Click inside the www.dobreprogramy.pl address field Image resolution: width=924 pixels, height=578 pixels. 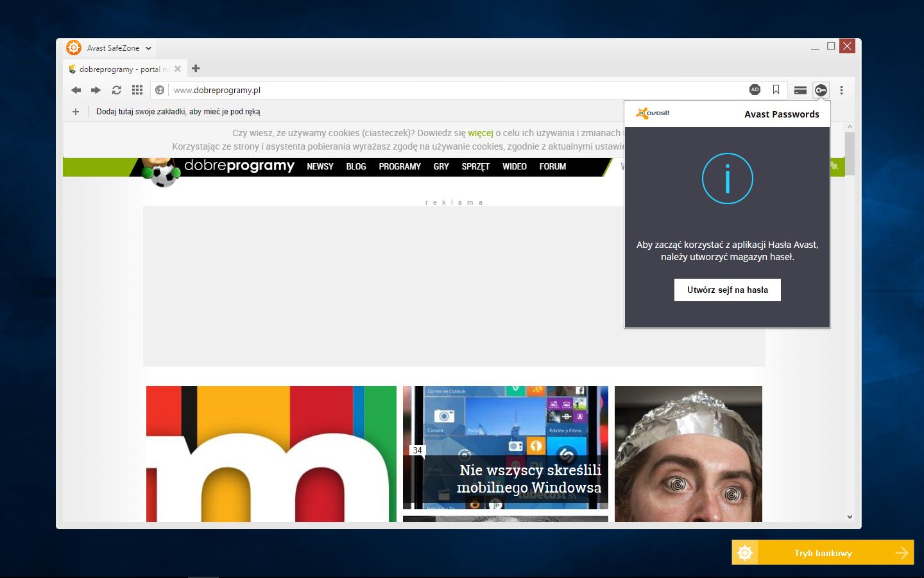click(x=257, y=90)
